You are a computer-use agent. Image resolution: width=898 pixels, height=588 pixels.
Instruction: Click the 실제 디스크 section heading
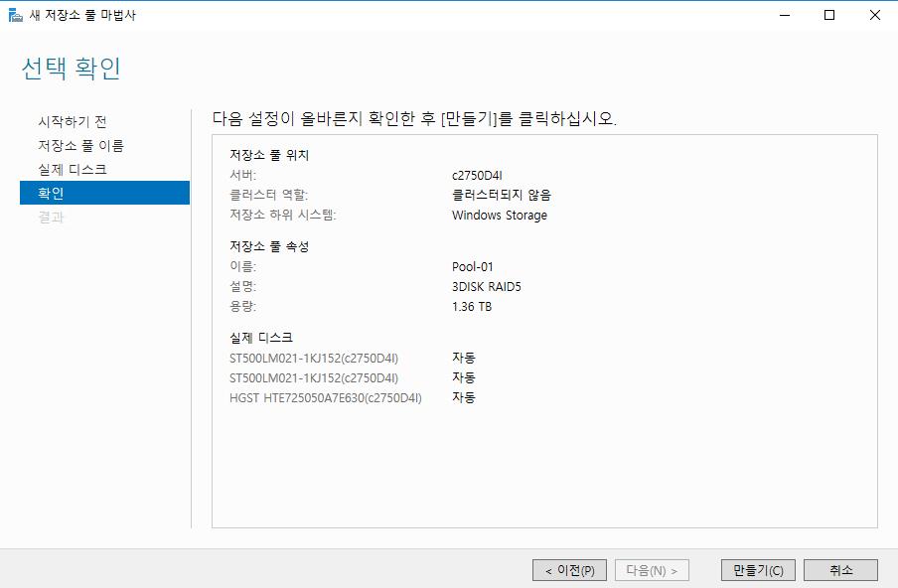[261, 338]
